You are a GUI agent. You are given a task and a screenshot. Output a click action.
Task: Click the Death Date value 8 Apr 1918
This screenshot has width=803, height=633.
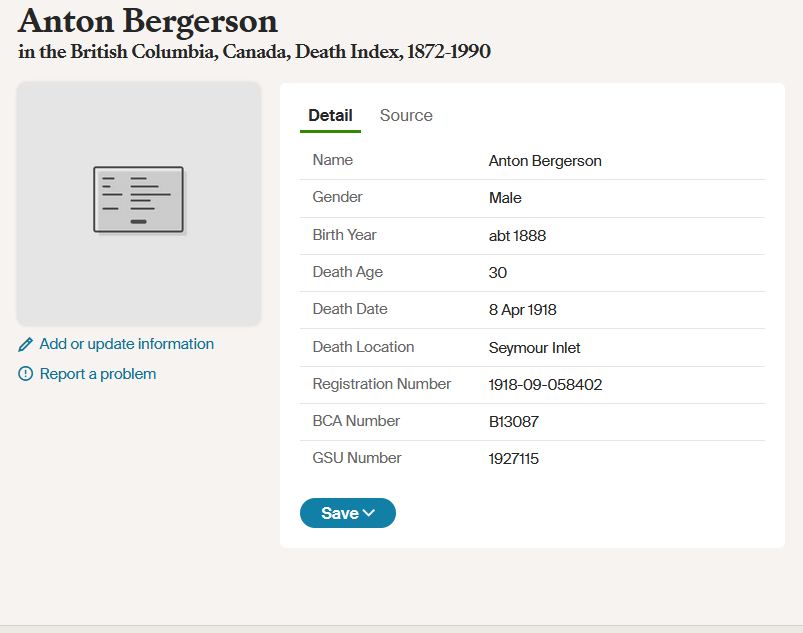click(x=522, y=310)
